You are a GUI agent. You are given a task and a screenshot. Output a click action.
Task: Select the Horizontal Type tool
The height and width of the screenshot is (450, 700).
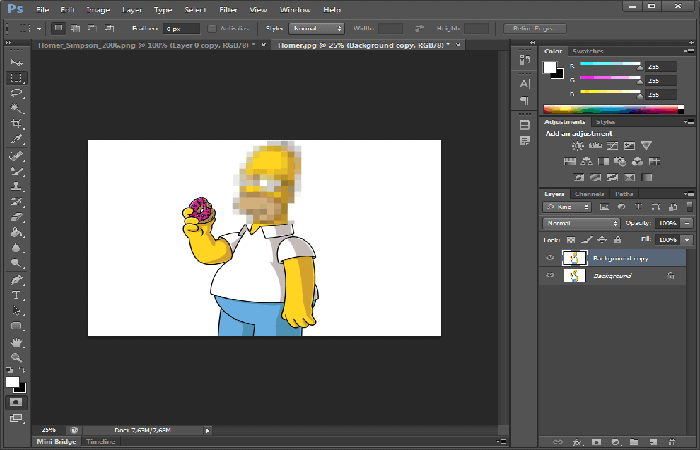pyautogui.click(x=17, y=295)
